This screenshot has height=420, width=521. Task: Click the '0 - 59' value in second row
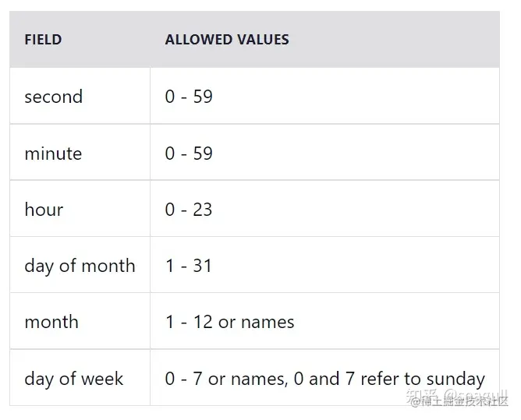189,97
